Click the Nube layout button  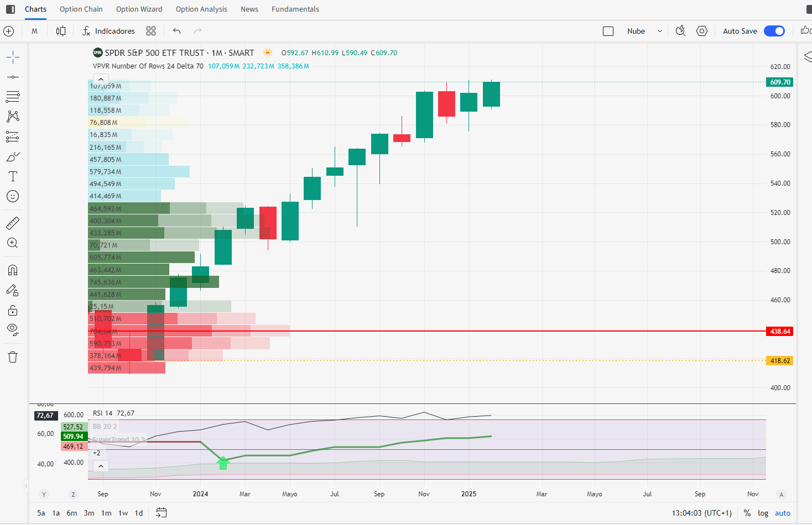[636, 31]
